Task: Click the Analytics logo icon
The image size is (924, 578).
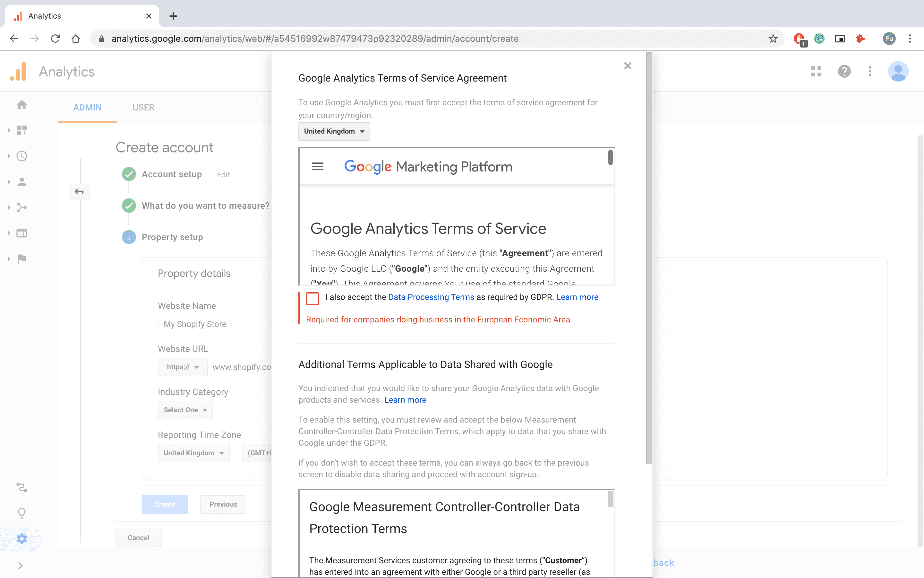Action: pos(18,72)
